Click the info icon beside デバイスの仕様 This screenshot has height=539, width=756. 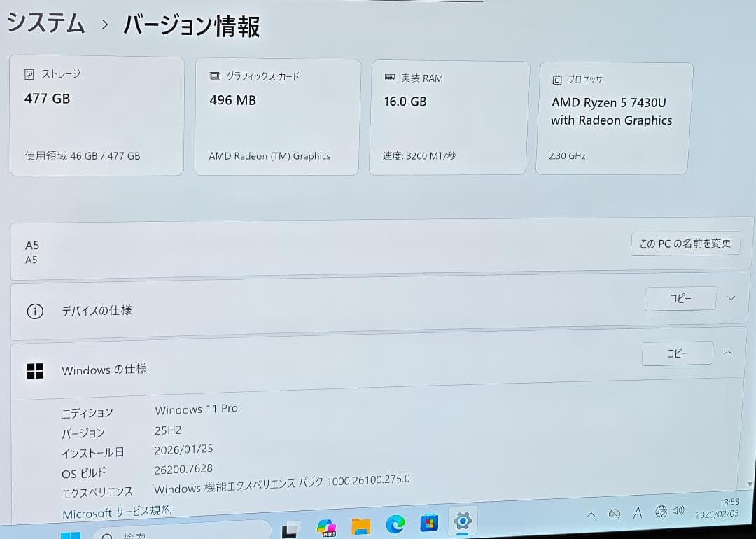coord(34,312)
